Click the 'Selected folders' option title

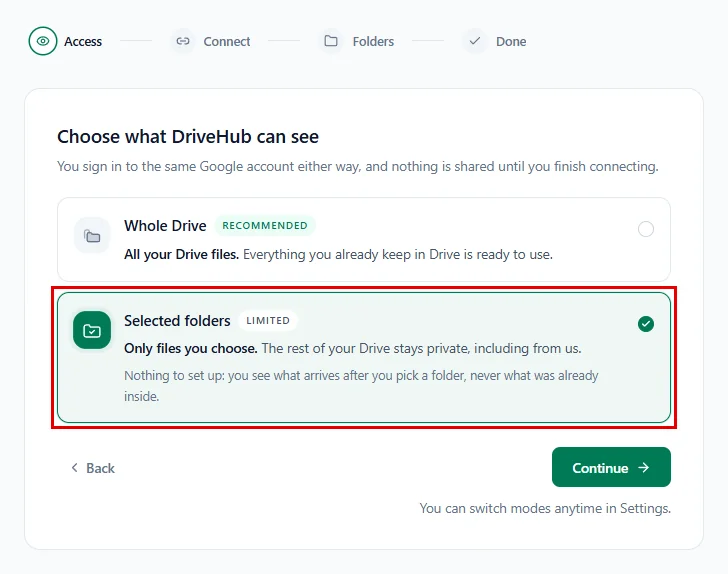[177, 320]
